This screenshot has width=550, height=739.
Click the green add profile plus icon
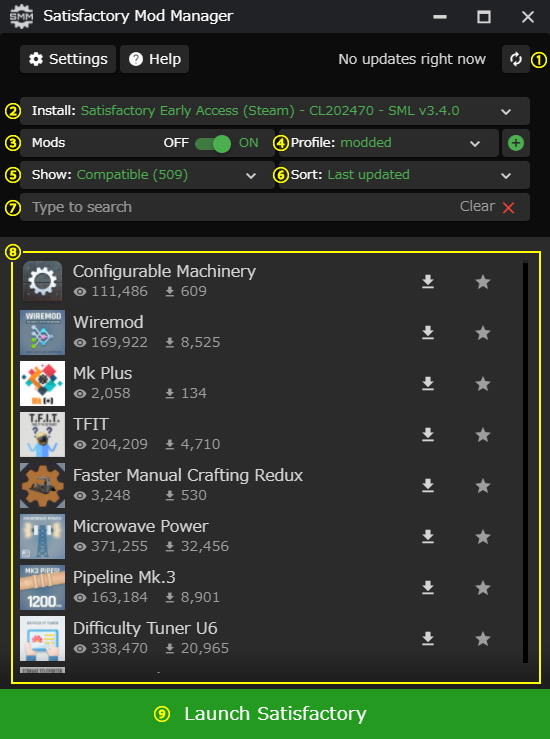coord(516,143)
